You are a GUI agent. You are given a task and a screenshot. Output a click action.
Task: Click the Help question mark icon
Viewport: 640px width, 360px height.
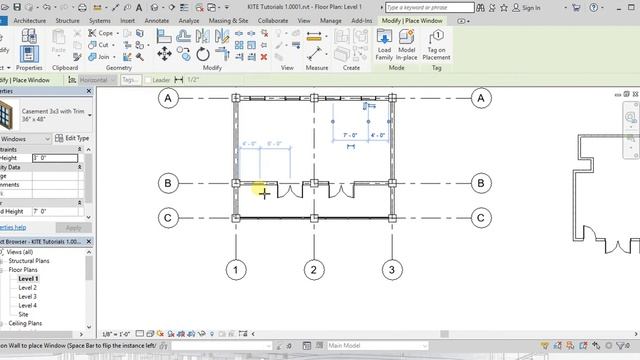(x=594, y=7)
